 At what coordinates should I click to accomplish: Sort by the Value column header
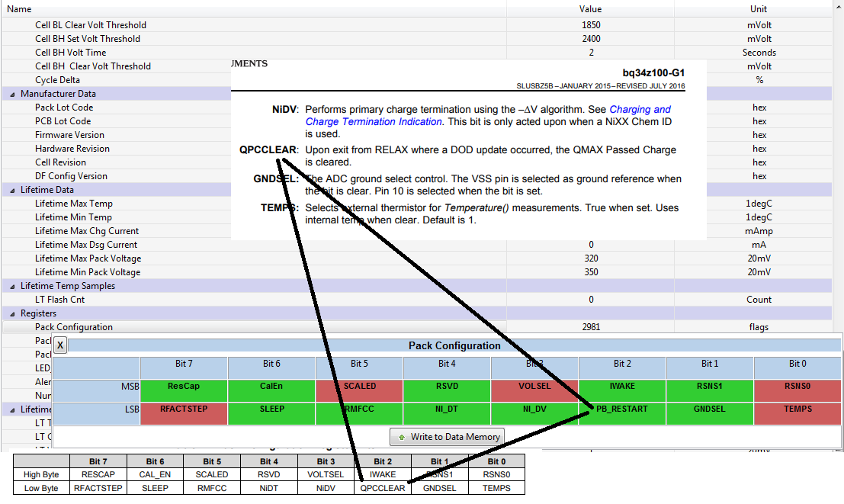[590, 9]
